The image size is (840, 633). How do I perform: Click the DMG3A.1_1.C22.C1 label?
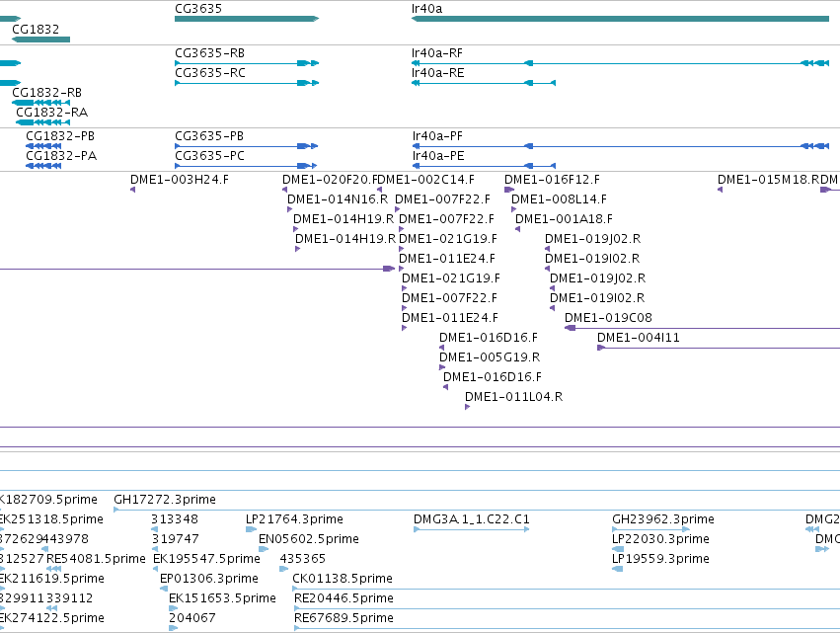coord(472,519)
